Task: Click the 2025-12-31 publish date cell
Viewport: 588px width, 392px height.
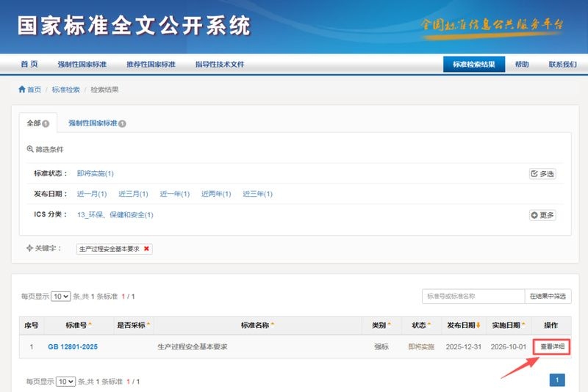Action: click(x=464, y=346)
